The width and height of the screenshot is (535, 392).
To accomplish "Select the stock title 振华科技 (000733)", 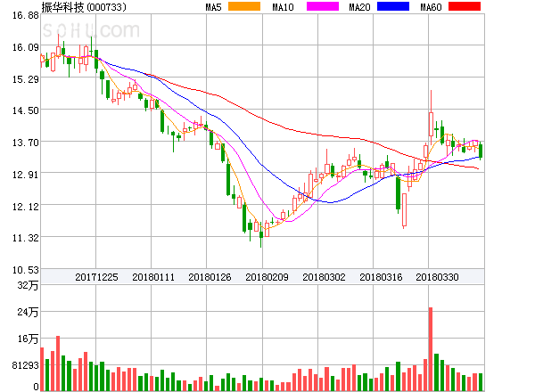I will pyautogui.click(x=84, y=7).
